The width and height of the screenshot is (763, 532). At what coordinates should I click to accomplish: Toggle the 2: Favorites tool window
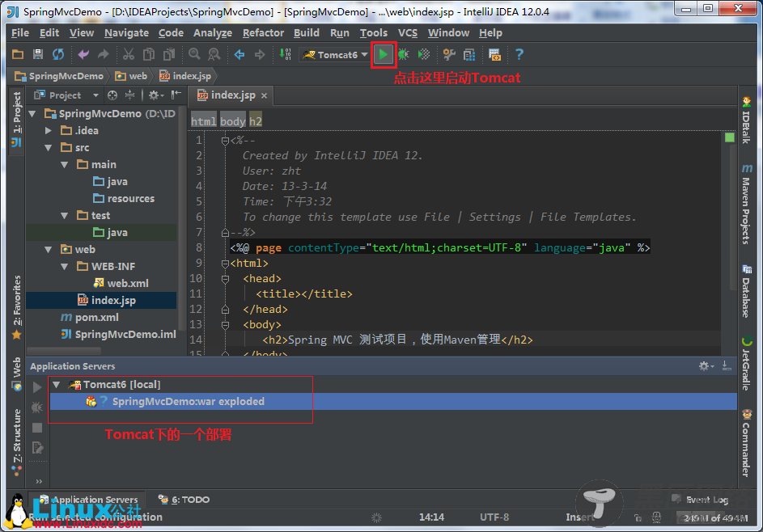(17, 306)
